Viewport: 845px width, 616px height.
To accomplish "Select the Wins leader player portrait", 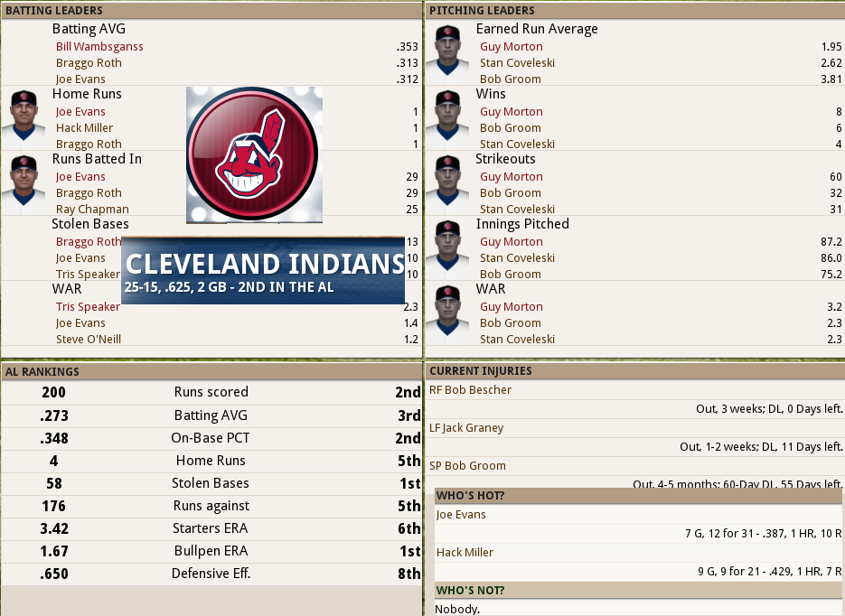I will (x=446, y=118).
